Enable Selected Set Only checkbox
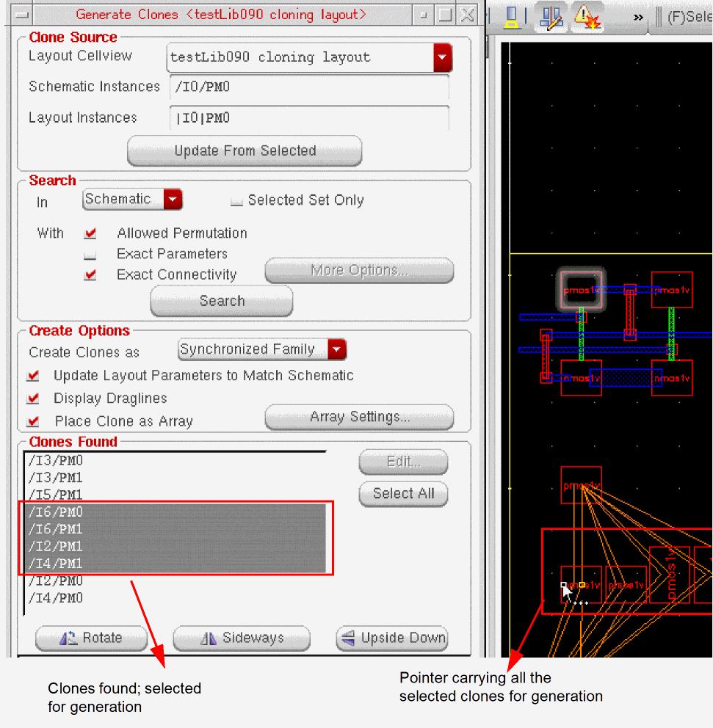This screenshot has height=728, width=713. (236, 200)
